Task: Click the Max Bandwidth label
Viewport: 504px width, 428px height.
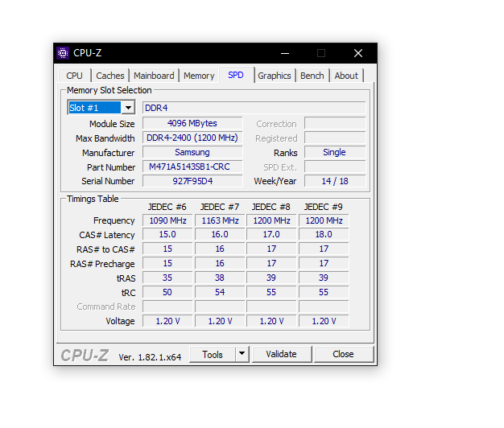Action: 105,138
